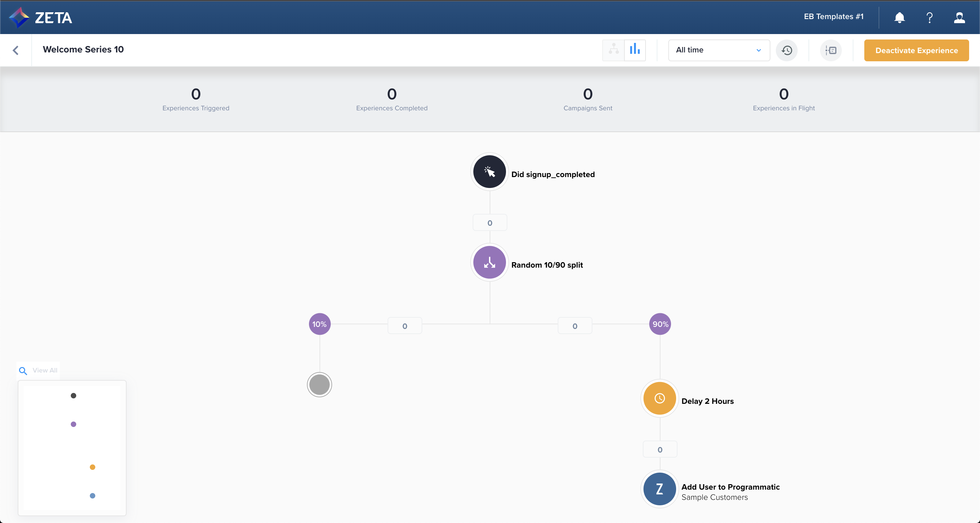Click the Add User to Programmatic node

pos(659,489)
